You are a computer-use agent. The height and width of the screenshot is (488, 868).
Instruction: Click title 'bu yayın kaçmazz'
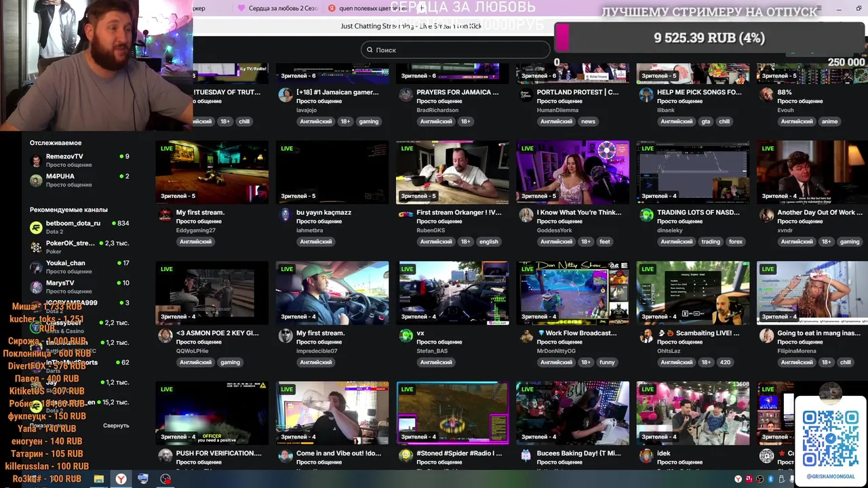(323, 212)
